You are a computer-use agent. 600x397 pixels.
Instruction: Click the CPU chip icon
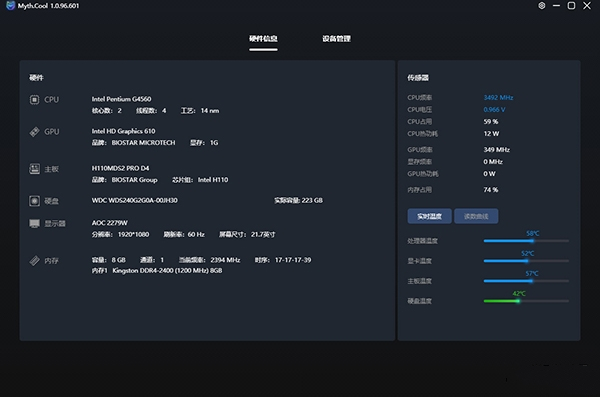click(x=34, y=100)
